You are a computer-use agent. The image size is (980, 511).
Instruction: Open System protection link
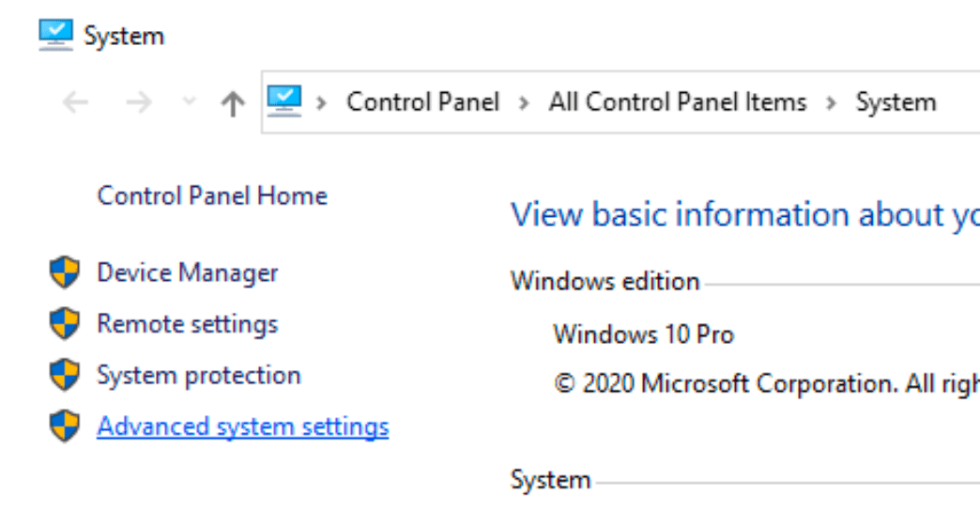click(x=199, y=375)
